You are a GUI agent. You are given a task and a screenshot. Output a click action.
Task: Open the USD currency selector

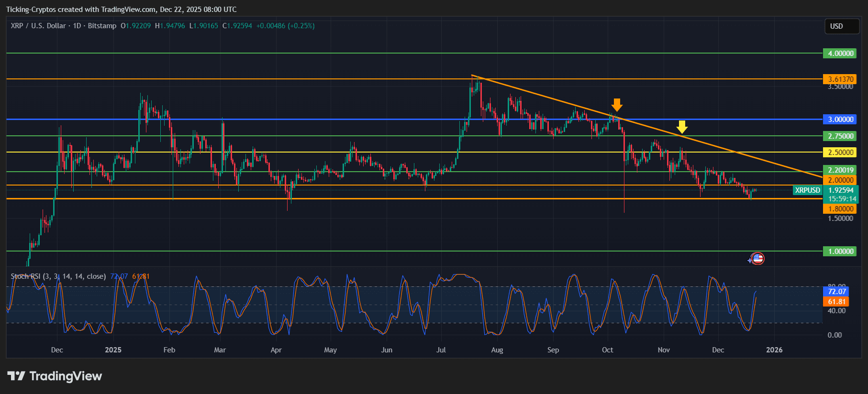pos(842,26)
